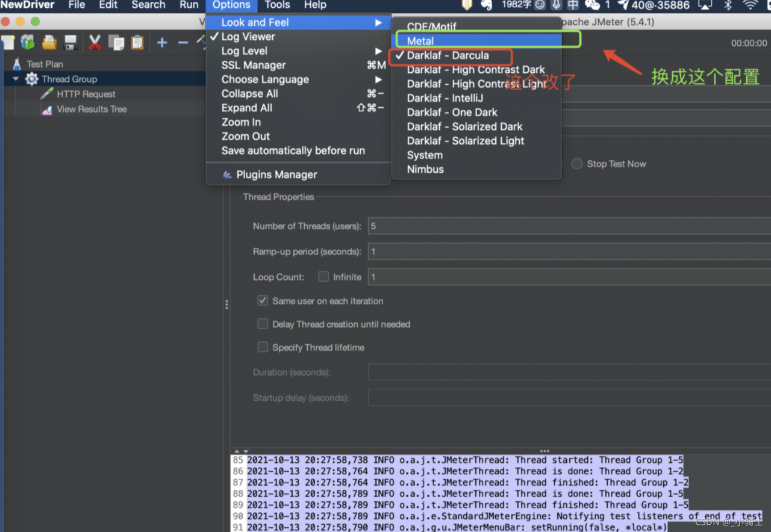
Task: Click the 00:00:00 elapsed timer
Action: point(749,43)
